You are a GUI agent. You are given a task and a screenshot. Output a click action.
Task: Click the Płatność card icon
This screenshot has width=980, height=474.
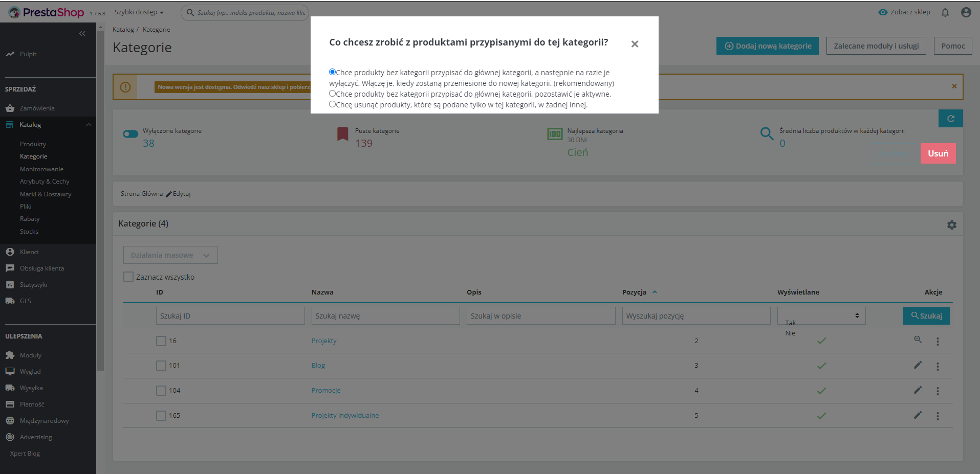(x=10, y=404)
